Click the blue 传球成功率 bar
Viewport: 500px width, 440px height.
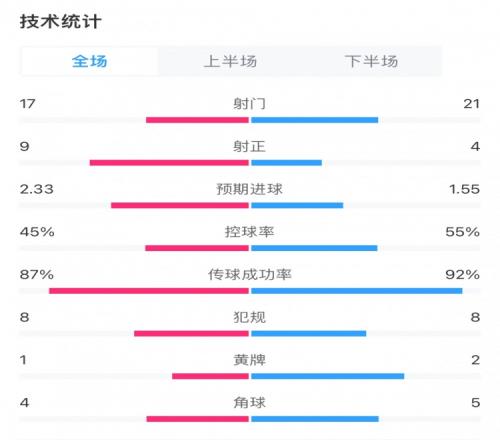tap(357, 291)
